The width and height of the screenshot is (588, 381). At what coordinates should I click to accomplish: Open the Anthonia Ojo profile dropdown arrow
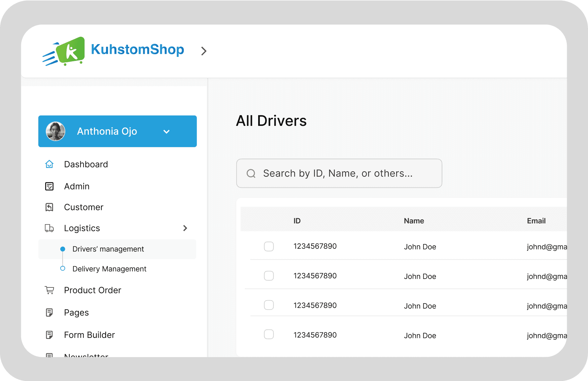[166, 132]
